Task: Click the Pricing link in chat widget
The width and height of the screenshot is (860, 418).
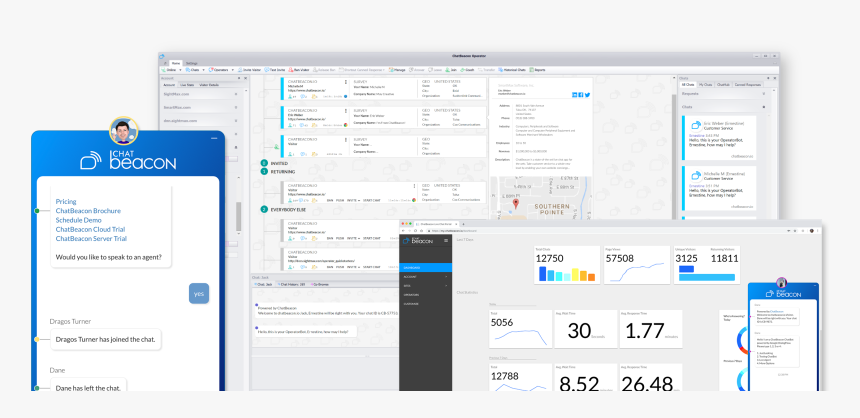Action: (66, 201)
